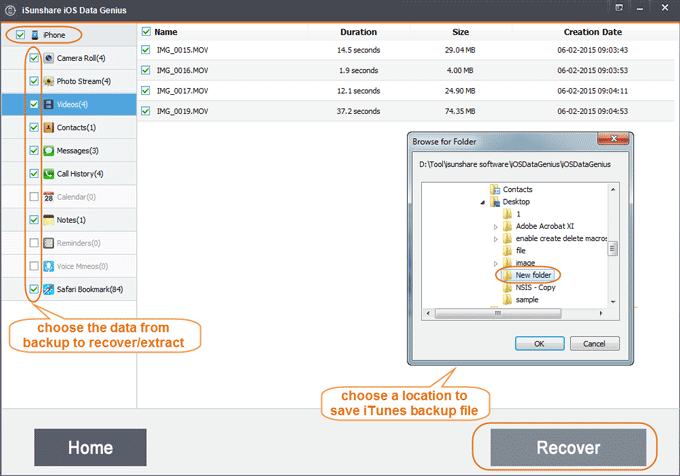Select the IMG_0016.MOV file row
The width and height of the screenshot is (680, 476).
[x=406, y=70]
